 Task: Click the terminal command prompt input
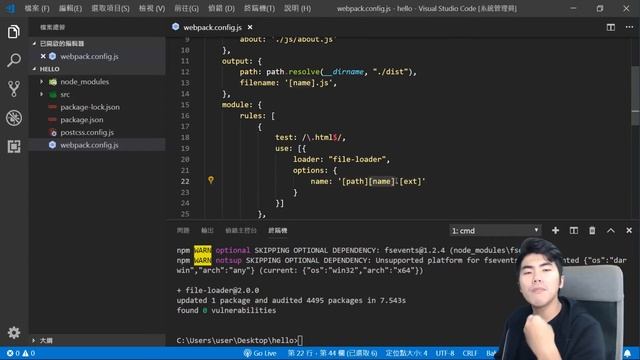click(x=301, y=340)
